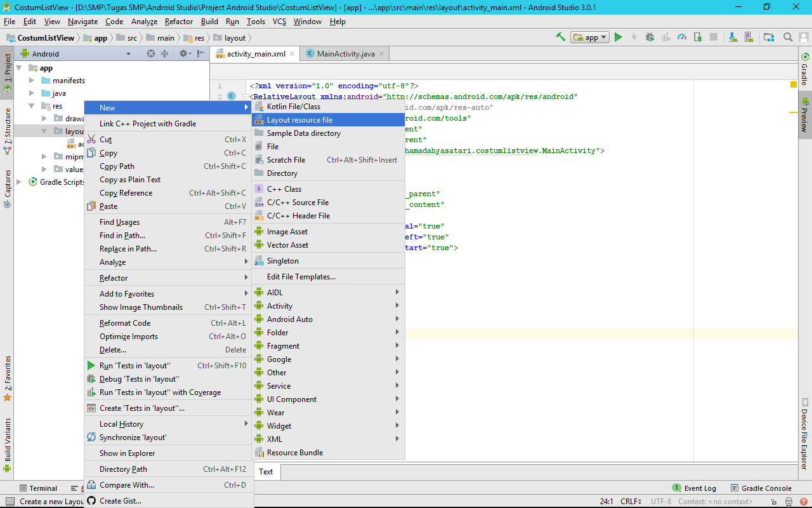Debug the app using the bug icon
The image size is (812, 508).
tap(649, 36)
